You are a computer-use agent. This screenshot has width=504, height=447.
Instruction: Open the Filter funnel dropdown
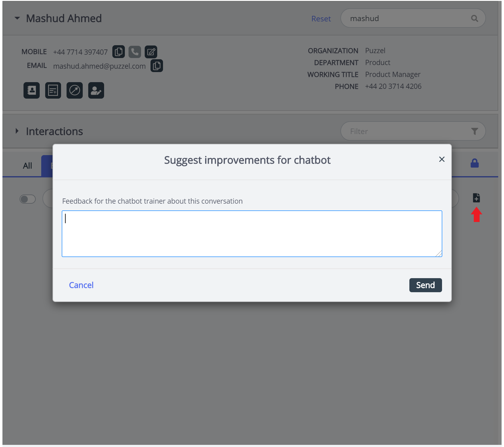[x=474, y=131]
